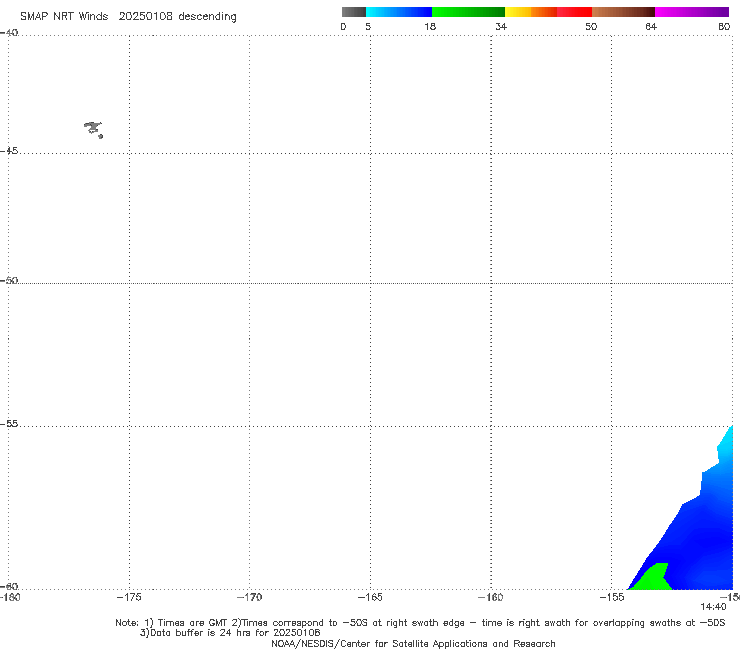Pick the green segment of the color bar
The image size is (740, 650).
(468, 12)
